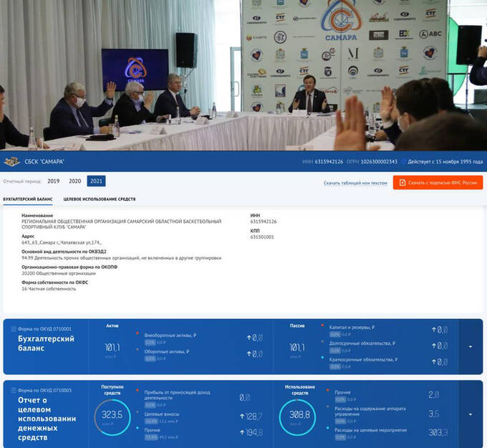Click the up arrow next to Целевые взносы 128,7
This screenshot has height=448, width=487.
click(x=249, y=416)
